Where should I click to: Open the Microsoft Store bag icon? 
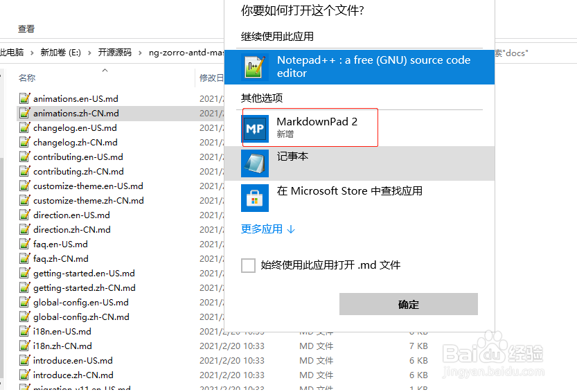[255, 198]
